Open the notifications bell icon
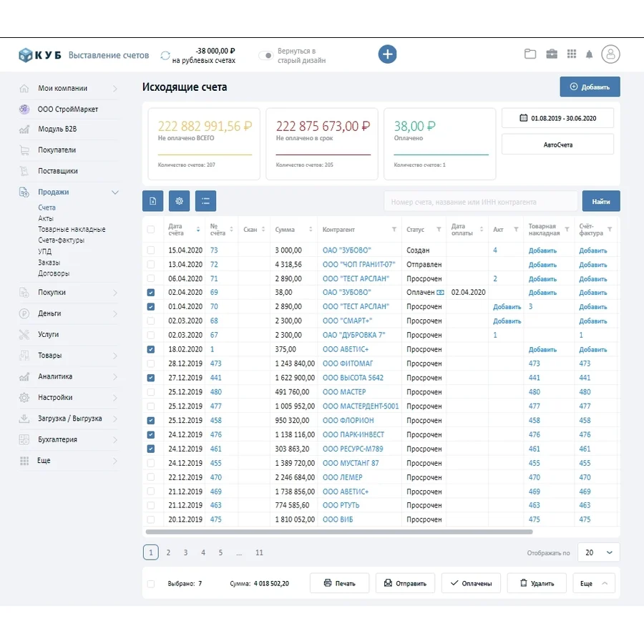 (590, 54)
